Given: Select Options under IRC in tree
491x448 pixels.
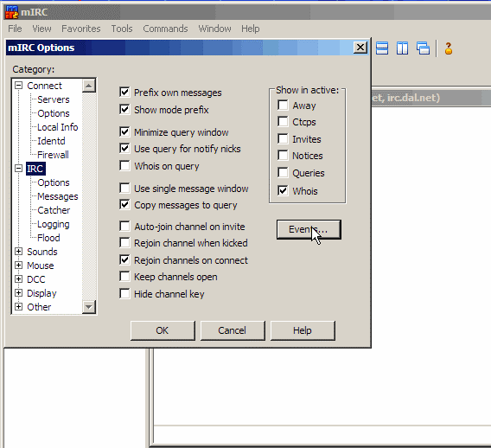Looking at the screenshot, I should tap(54, 182).
